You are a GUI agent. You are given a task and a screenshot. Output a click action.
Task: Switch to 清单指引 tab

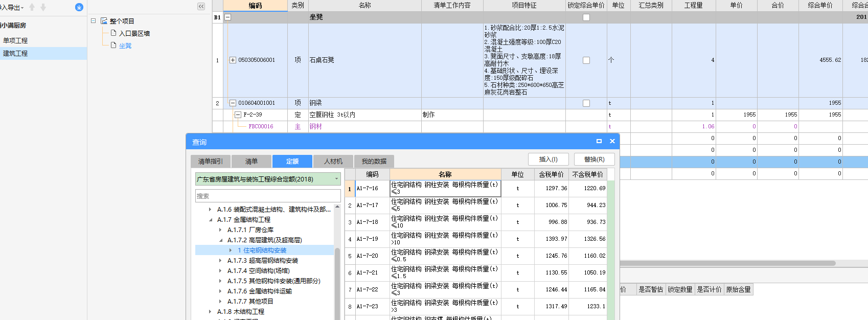(x=211, y=161)
